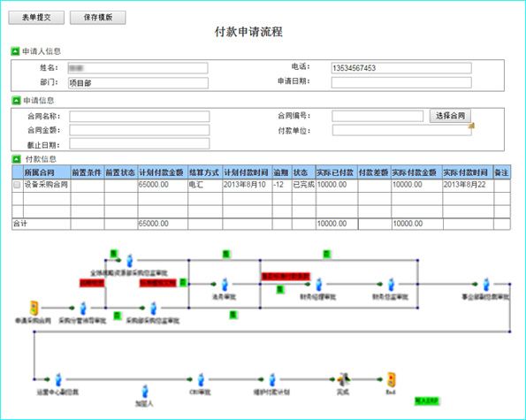Click the 合同金额 input field
The image size is (526, 420).
(x=139, y=130)
